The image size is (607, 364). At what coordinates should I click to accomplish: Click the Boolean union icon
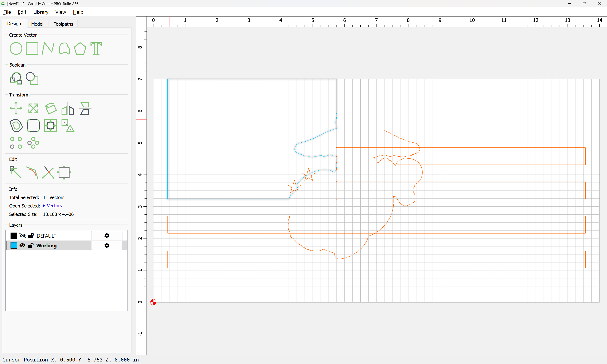[16, 79]
